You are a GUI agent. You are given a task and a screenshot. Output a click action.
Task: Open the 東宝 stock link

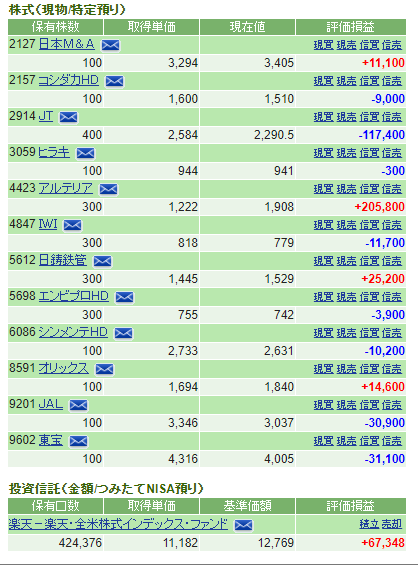click(51, 440)
